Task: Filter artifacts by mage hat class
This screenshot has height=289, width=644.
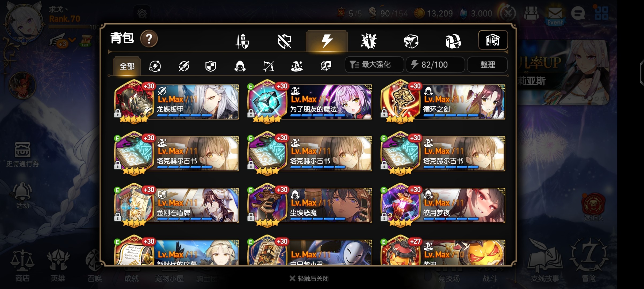Action: click(x=297, y=66)
